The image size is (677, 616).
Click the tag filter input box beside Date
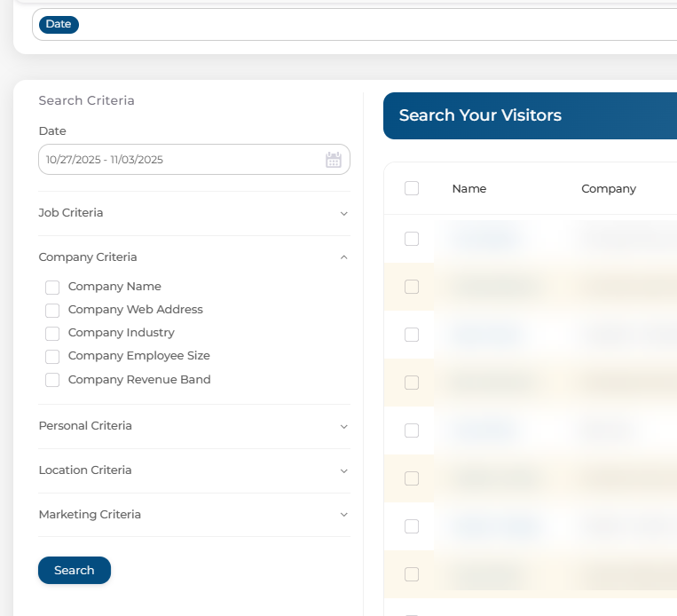(x=373, y=25)
